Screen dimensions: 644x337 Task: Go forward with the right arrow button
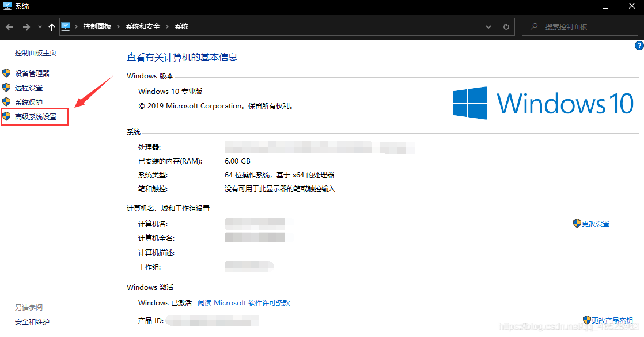click(26, 26)
